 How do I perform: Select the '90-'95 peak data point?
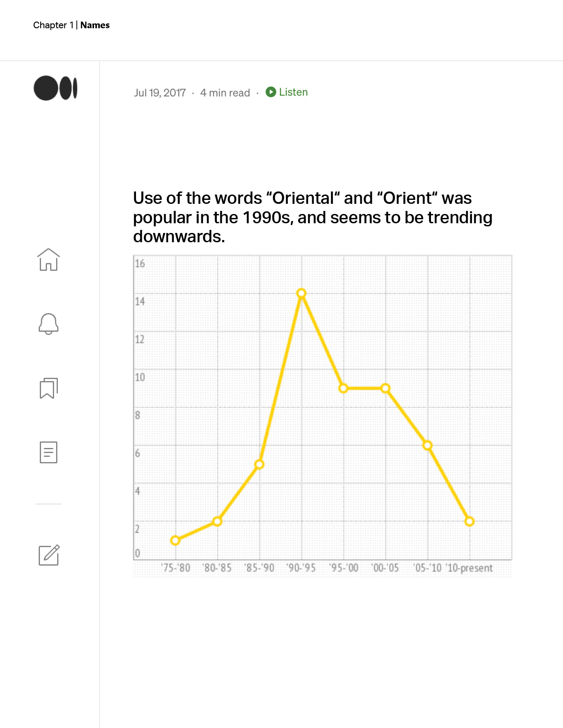(x=302, y=293)
